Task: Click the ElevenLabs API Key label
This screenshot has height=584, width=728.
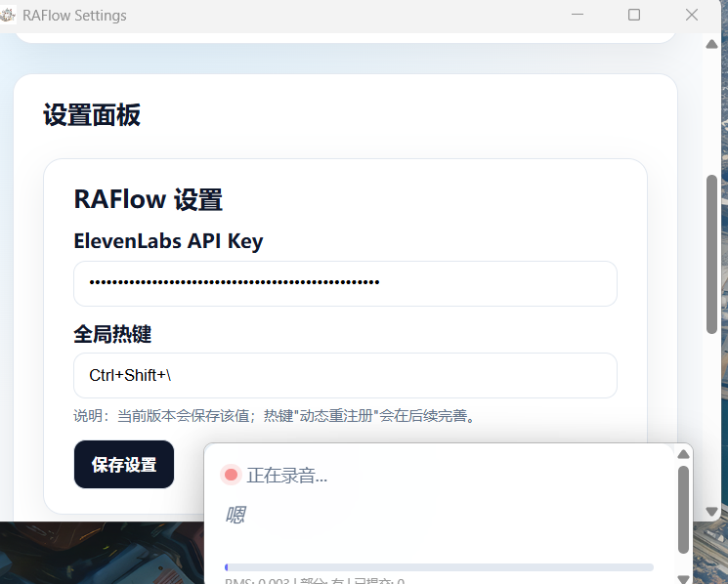Action: pyautogui.click(x=168, y=241)
